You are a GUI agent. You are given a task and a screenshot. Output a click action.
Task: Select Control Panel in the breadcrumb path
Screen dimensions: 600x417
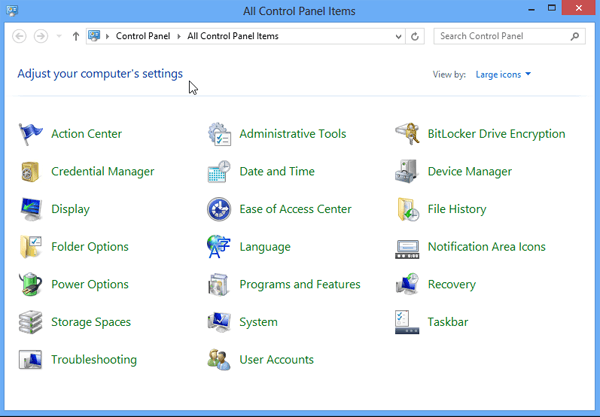click(x=143, y=36)
